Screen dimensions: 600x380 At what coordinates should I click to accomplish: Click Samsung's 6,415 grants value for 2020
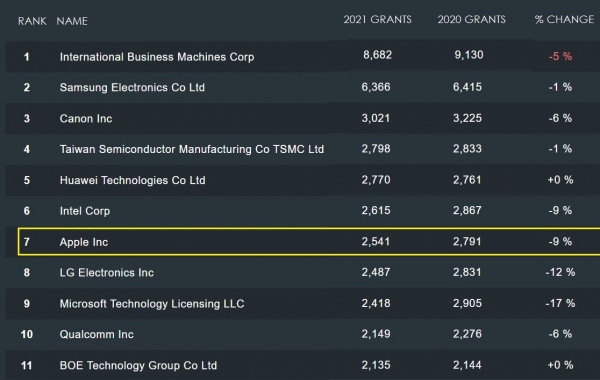(467, 87)
